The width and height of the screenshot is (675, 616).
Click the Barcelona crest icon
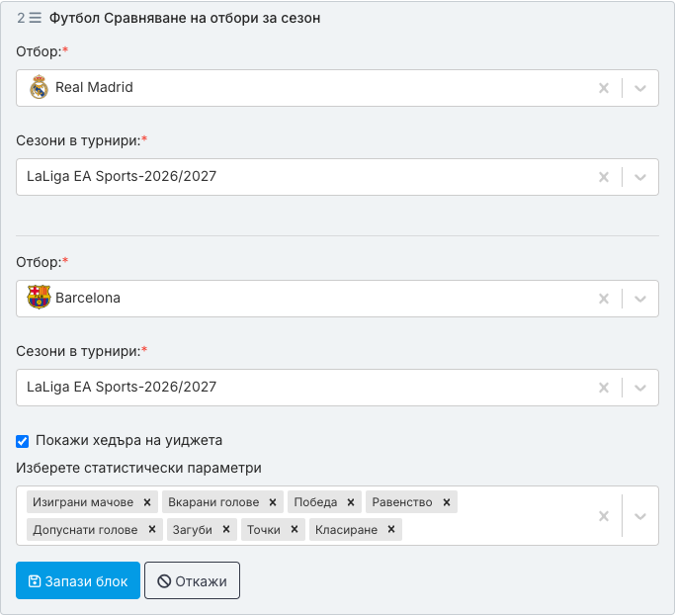(39, 298)
